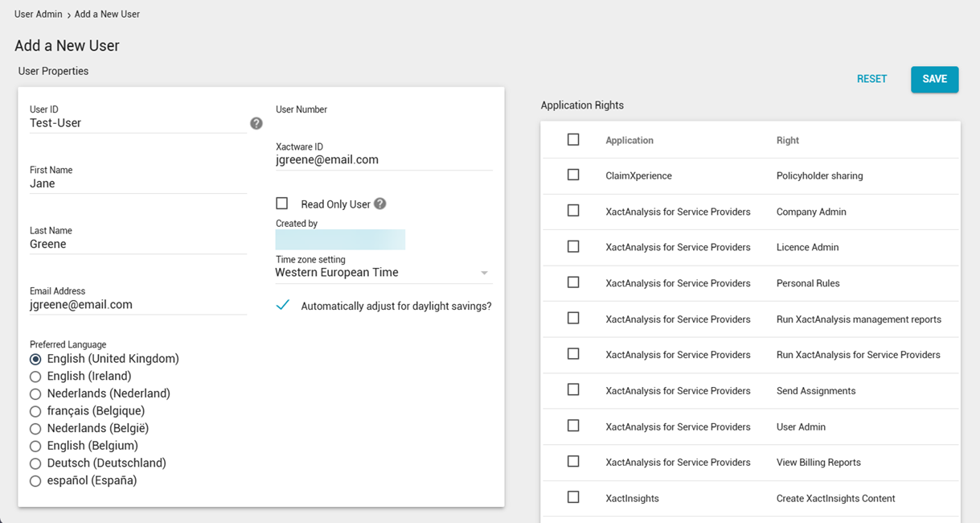
Task: Select English (Ireland) language option
Action: 35,377
